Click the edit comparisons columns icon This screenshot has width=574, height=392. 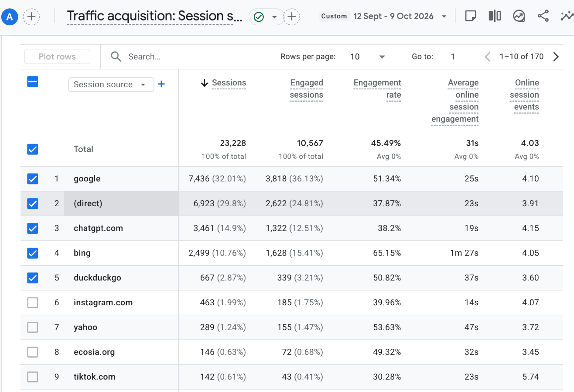tap(495, 16)
